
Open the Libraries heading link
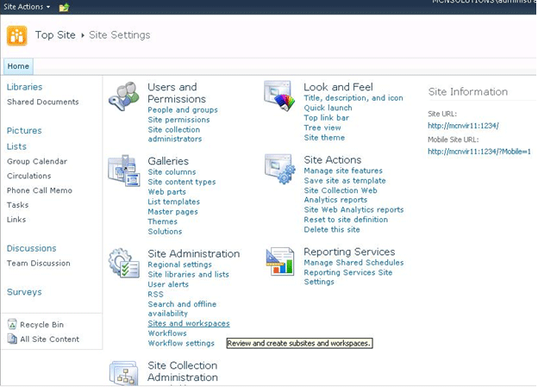pos(24,87)
